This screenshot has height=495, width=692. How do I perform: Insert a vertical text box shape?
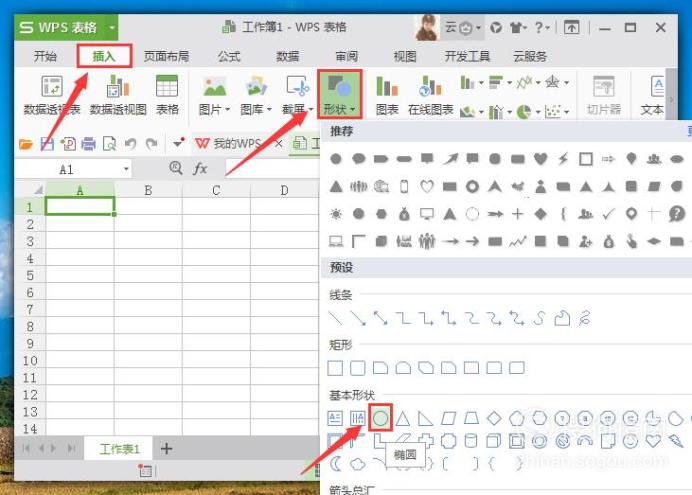point(357,418)
